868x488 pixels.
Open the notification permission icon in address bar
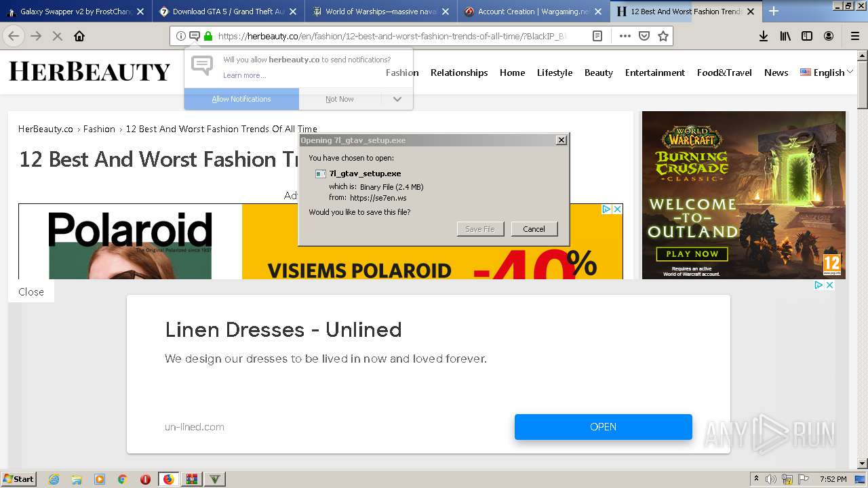[x=194, y=36]
